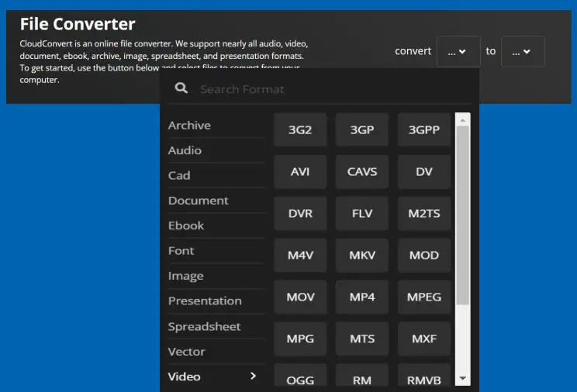577x392 pixels.
Task: Choose the MKV format
Action: tap(362, 255)
